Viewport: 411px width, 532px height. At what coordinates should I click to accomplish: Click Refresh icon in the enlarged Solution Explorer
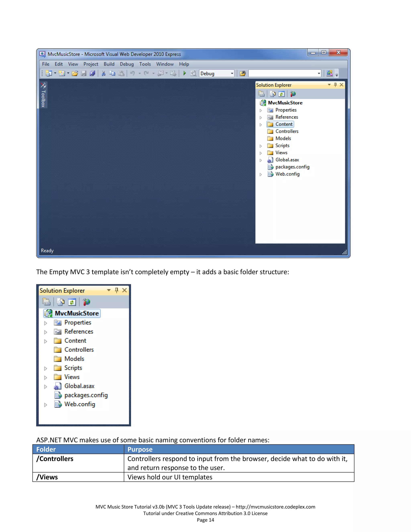pyautogui.click(x=72, y=302)
